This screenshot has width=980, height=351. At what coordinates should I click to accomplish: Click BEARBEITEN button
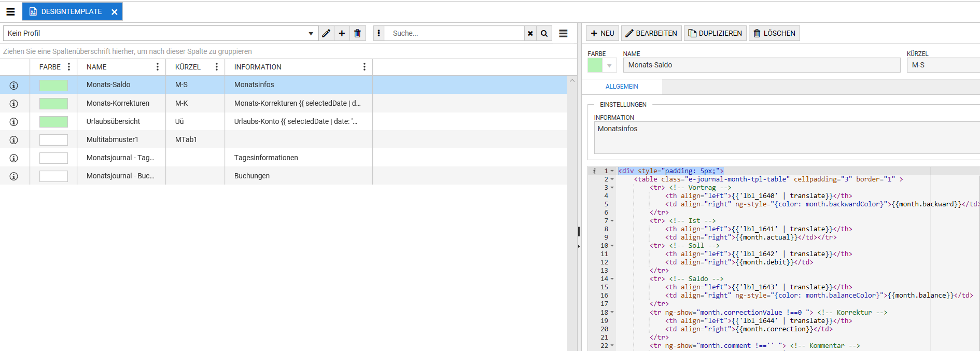[651, 33]
